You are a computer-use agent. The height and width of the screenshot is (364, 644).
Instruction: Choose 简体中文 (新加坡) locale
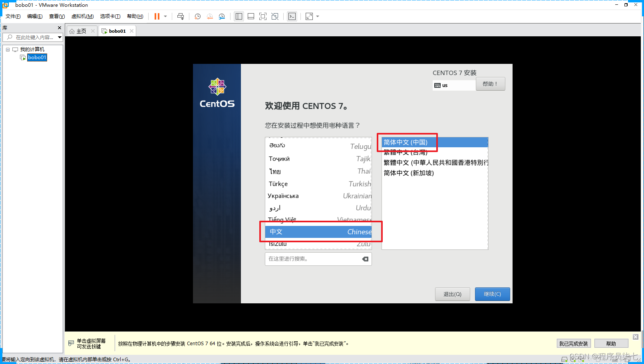435,173
